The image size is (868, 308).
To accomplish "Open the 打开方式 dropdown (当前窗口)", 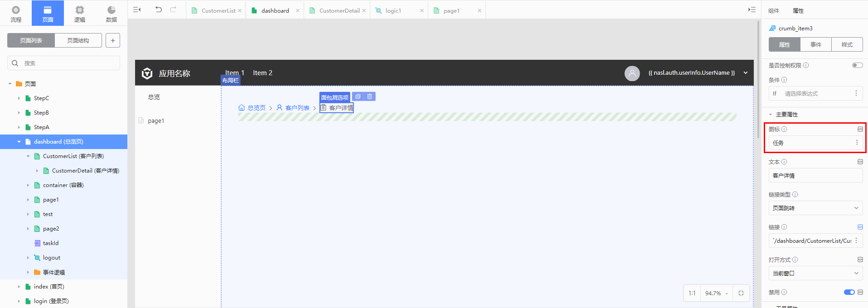I will coord(815,273).
